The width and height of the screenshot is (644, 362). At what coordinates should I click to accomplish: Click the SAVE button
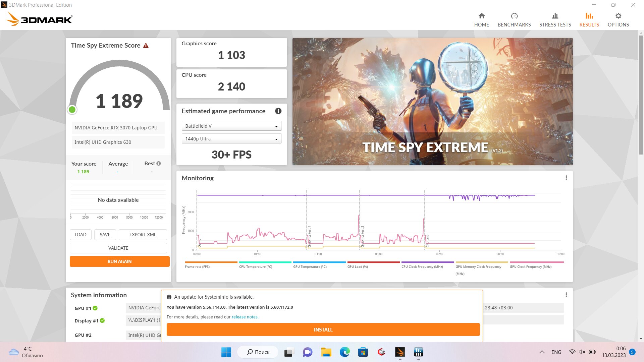click(105, 235)
